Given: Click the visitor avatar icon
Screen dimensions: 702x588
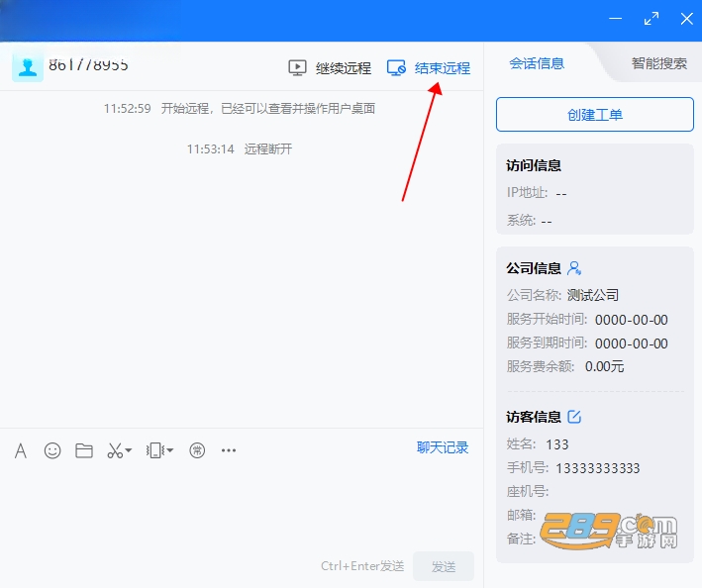Looking at the screenshot, I should tap(28, 66).
